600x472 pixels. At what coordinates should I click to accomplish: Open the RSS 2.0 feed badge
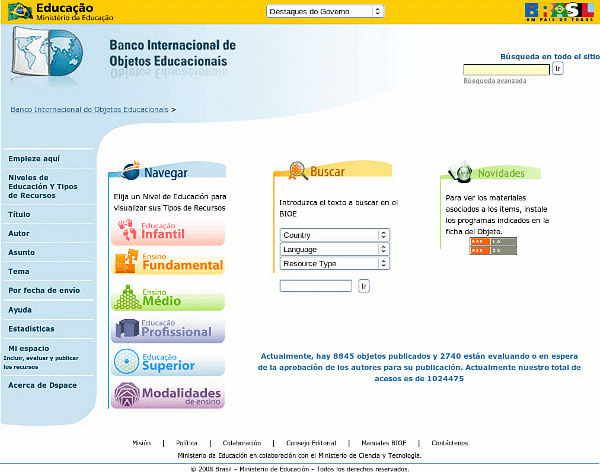click(x=493, y=250)
